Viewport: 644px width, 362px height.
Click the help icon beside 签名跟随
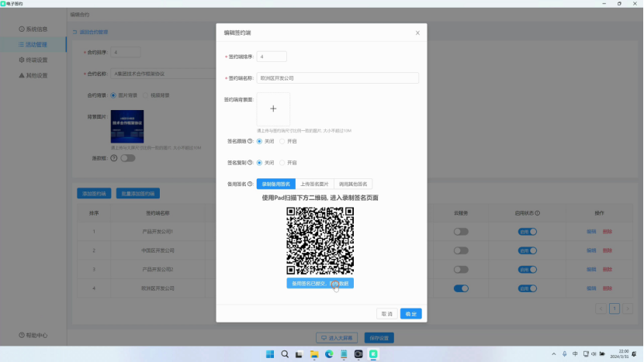point(250,141)
